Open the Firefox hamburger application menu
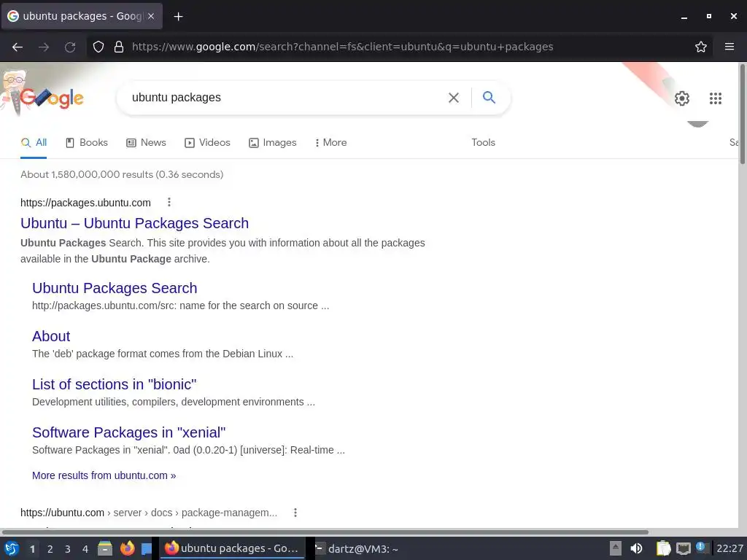This screenshot has height=560, width=747. (x=729, y=47)
